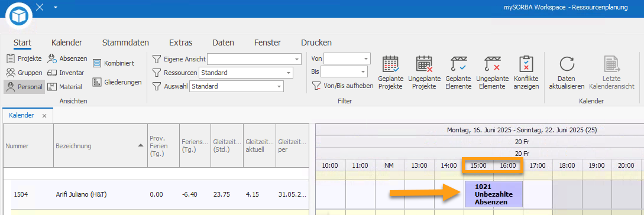Select the Arifi Juliano (H&T) row name

click(82, 194)
